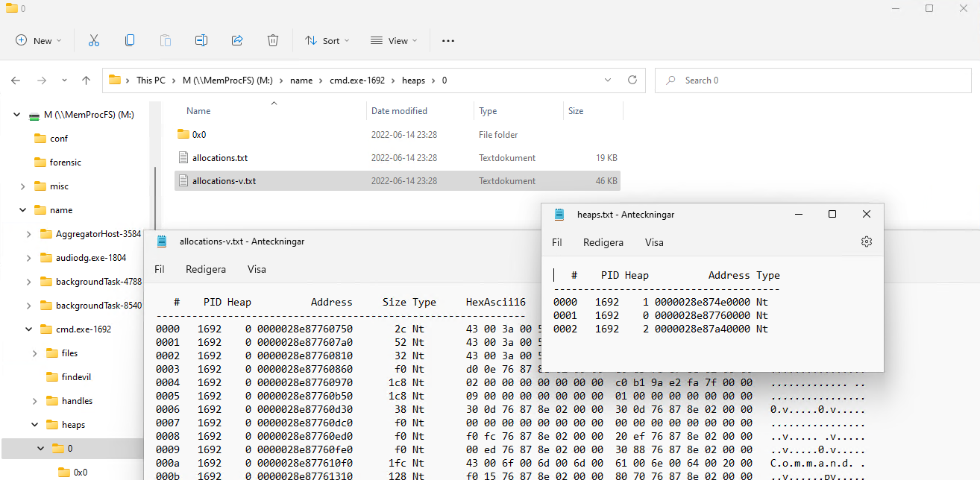Click name in the address breadcrumb

pos(301,80)
